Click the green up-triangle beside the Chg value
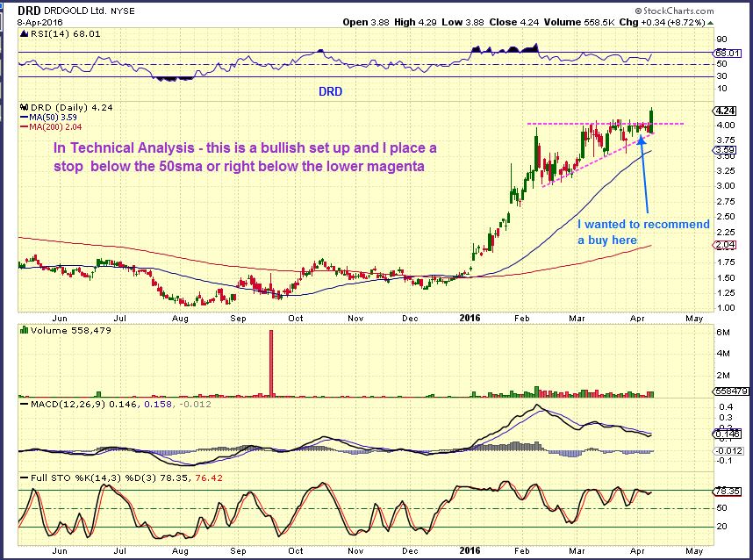The image size is (753, 560). [710, 23]
